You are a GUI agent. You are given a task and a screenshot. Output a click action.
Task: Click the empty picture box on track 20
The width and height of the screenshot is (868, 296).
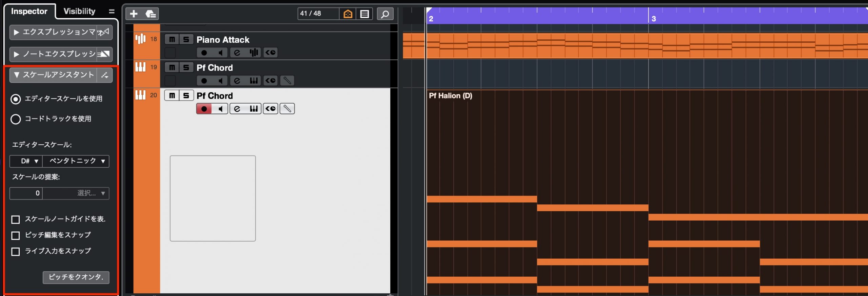(x=213, y=199)
